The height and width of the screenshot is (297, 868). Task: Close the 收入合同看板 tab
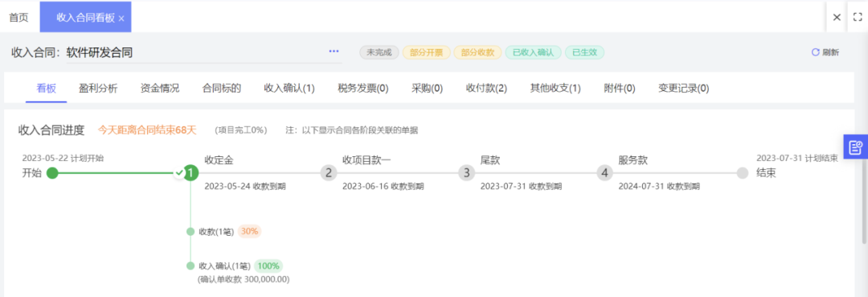(x=121, y=19)
